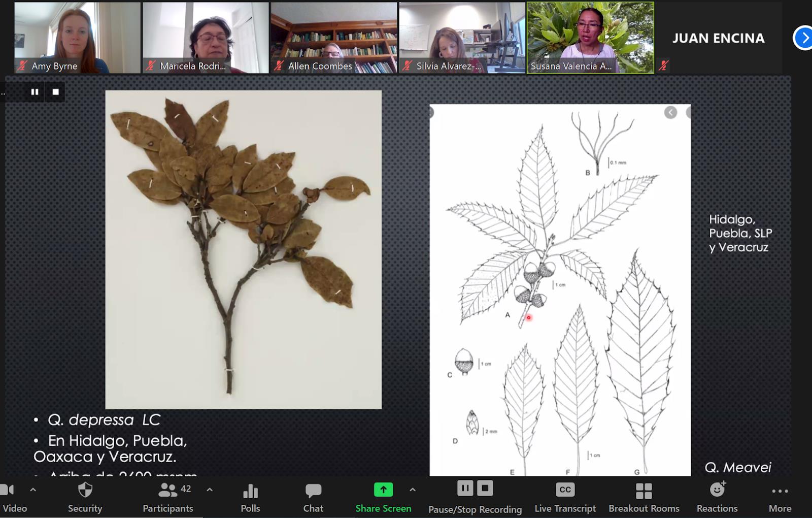Viewport: 812px width, 518px height.
Task: Stop recording in the bottom toolbar
Action: [485, 489]
